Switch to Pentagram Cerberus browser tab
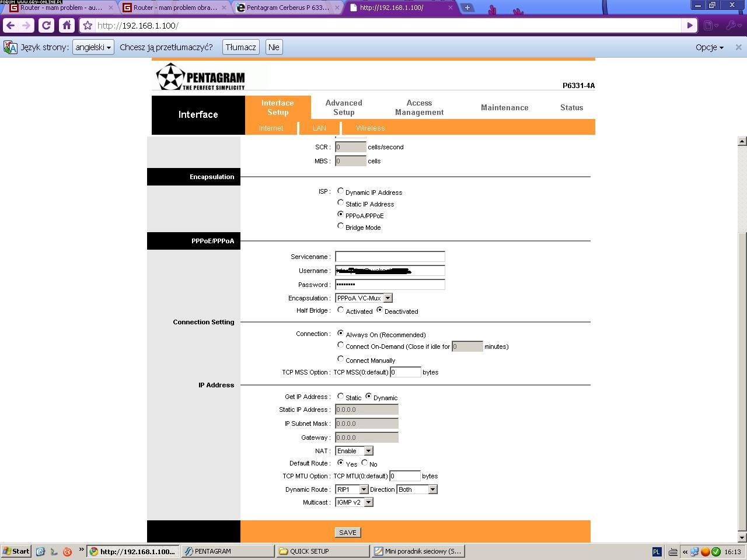The height and width of the screenshot is (560, 747). [x=288, y=8]
